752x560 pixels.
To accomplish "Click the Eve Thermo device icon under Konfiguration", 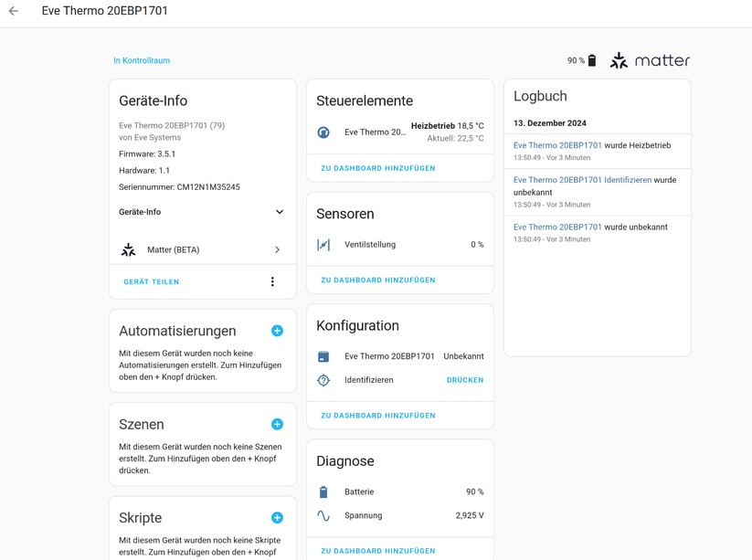I will [323, 356].
